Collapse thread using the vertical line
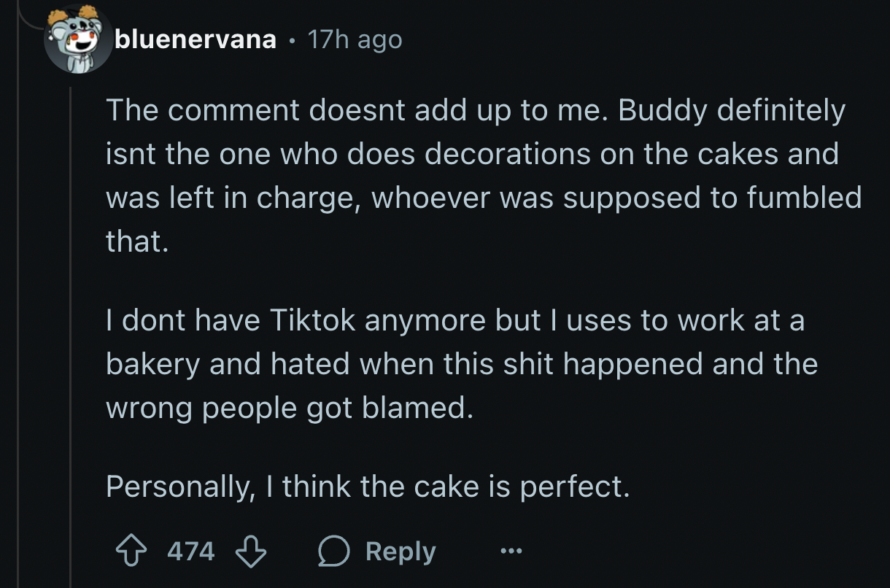Image resolution: width=890 pixels, height=588 pixels. (71, 328)
